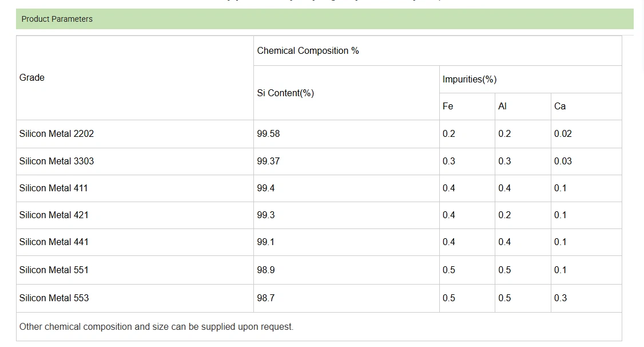Select the Silicon Metal 441 grade cell
Image resolution: width=644 pixels, height=347 pixels.
[x=54, y=242]
